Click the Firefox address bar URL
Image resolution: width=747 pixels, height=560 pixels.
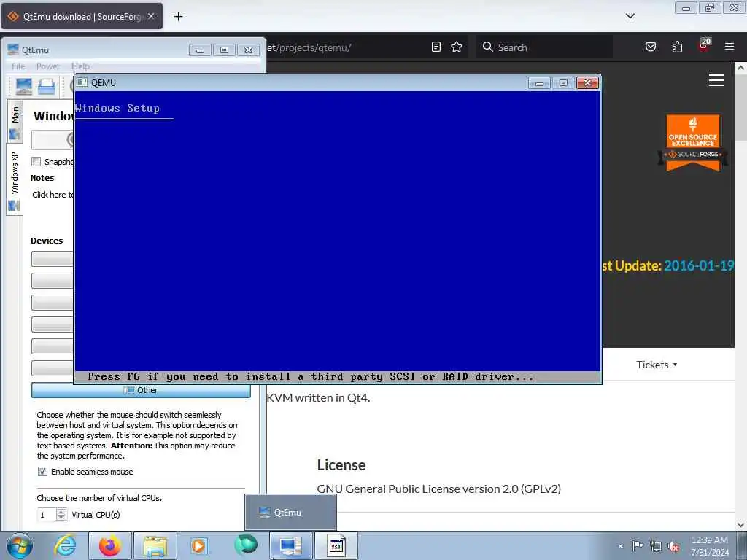tap(309, 47)
